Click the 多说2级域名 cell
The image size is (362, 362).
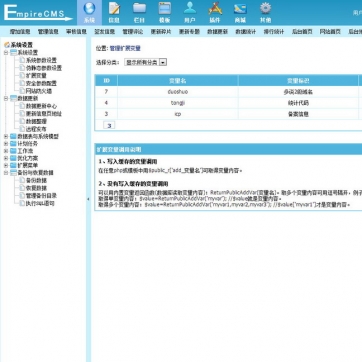pyautogui.click(x=298, y=92)
